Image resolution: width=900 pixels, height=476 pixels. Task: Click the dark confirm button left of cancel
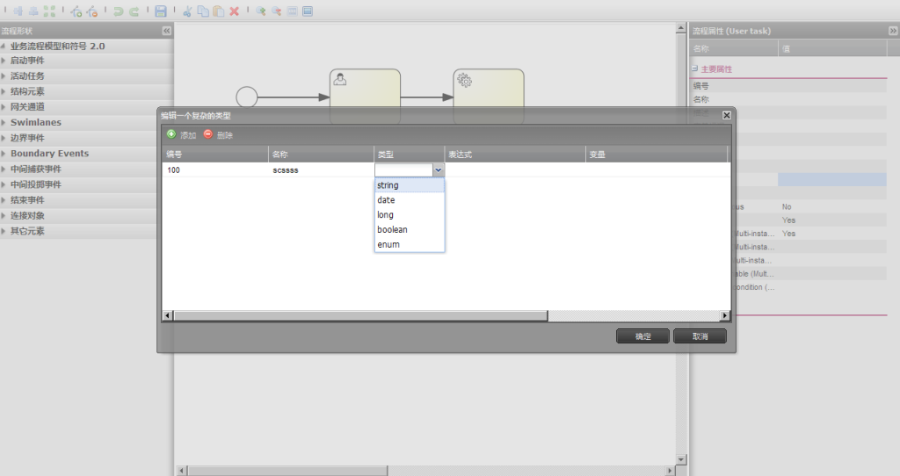point(643,336)
